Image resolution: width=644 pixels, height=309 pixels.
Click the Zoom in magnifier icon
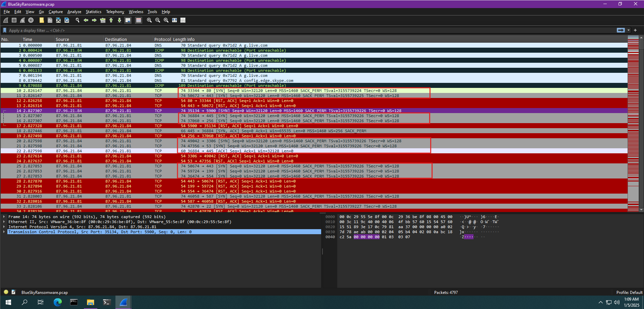(x=149, y=20)
